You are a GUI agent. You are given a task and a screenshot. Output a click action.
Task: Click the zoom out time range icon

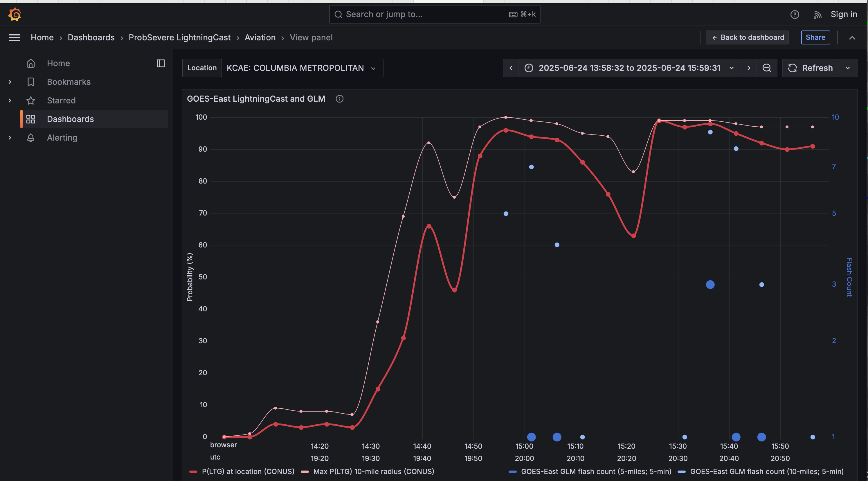[767, 68]
